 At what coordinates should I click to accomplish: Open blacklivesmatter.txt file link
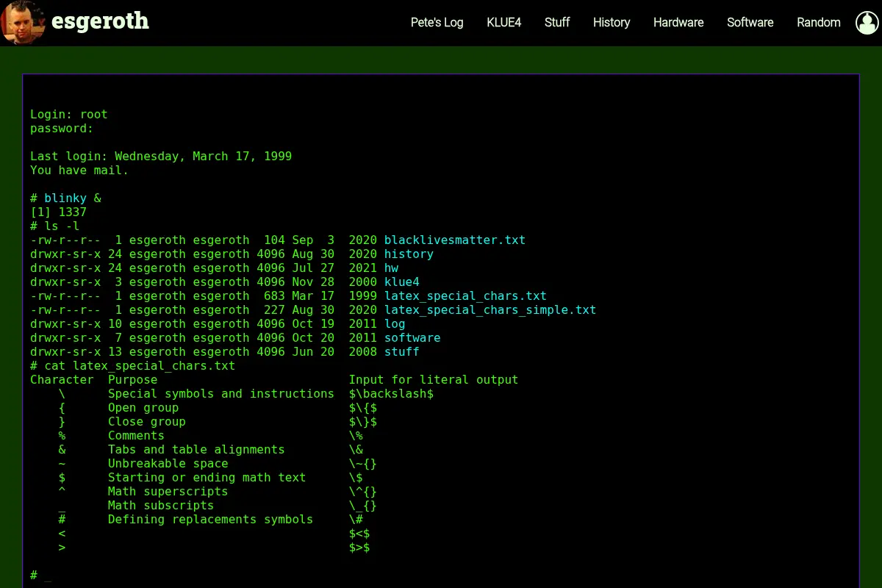pos(455,240)
